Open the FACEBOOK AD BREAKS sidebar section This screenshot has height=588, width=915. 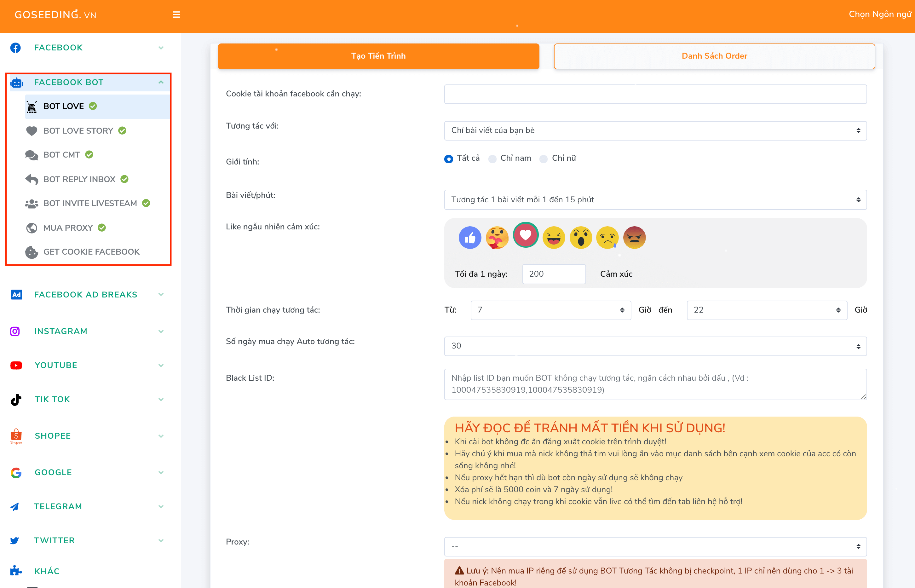[87, 295]
